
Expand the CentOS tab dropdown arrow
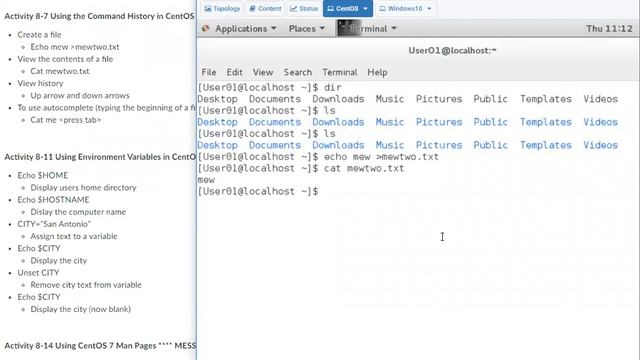365,9
